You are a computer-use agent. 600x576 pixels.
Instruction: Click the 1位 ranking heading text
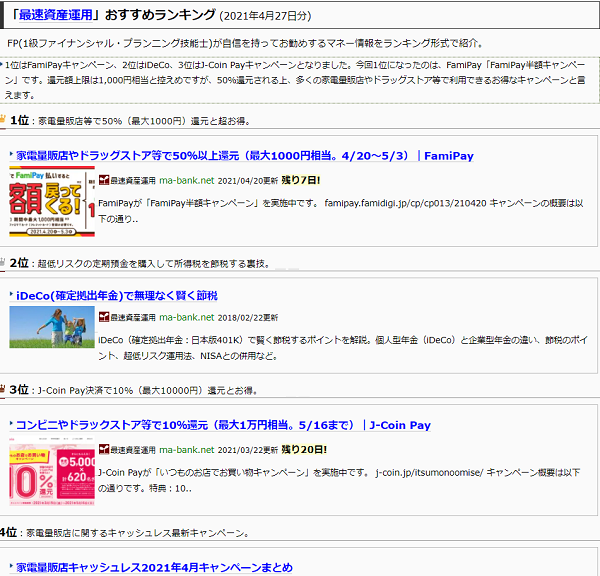pyautogui.click(x=20, y=120)
